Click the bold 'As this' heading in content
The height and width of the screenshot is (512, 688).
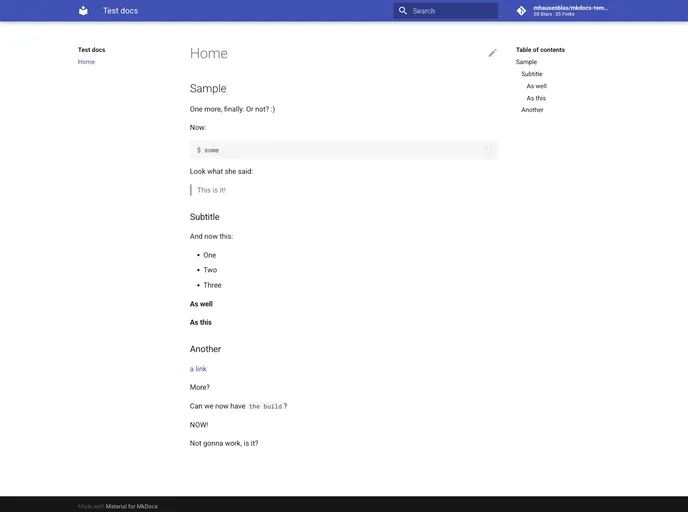pos(201,322)
